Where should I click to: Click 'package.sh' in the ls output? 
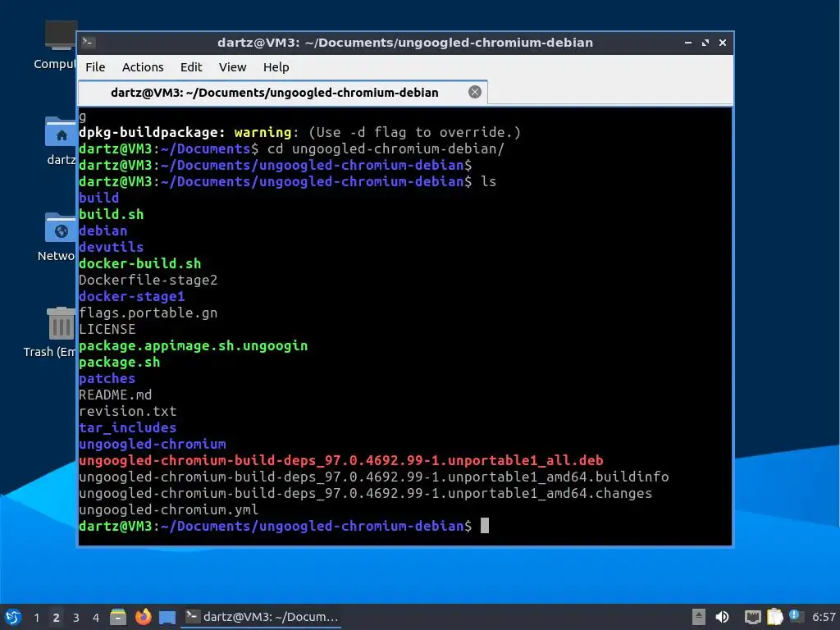coord(119,362)
